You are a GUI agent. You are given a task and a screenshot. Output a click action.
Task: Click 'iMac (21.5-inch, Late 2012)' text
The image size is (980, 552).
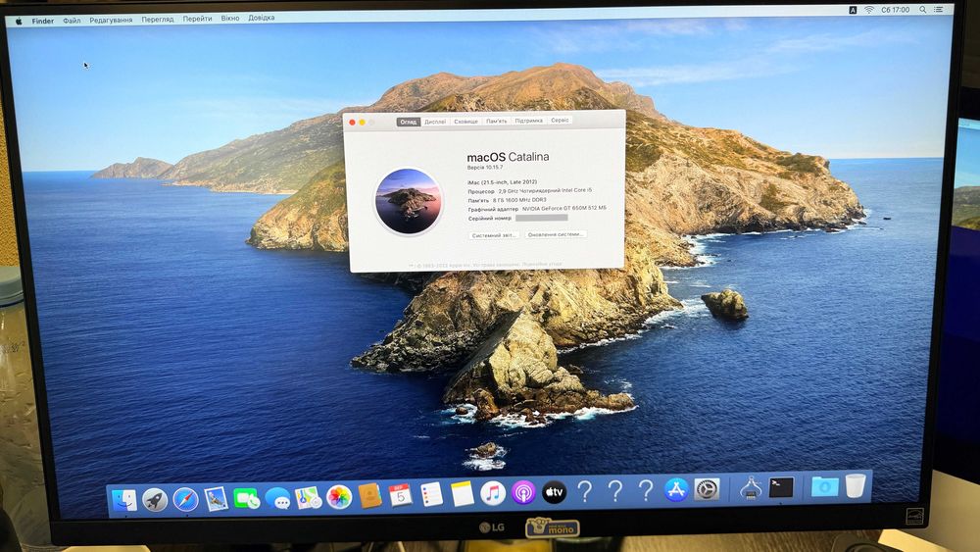coord(502,182)
